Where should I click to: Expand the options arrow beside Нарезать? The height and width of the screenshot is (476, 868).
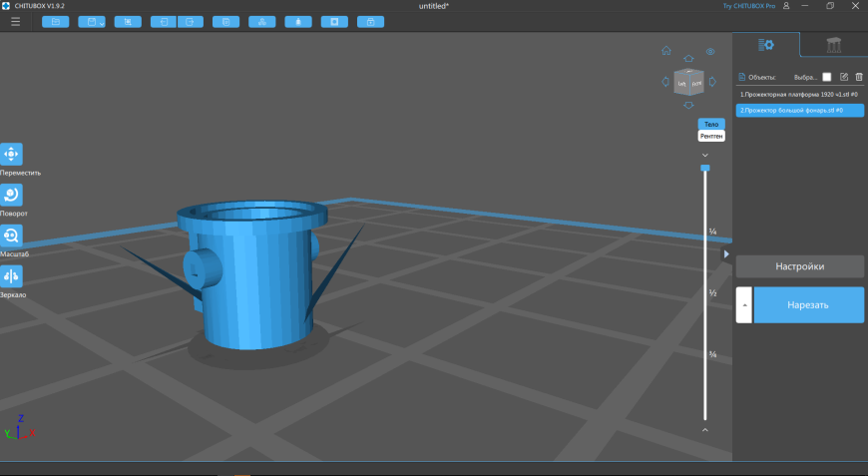[x=743, y=304]
